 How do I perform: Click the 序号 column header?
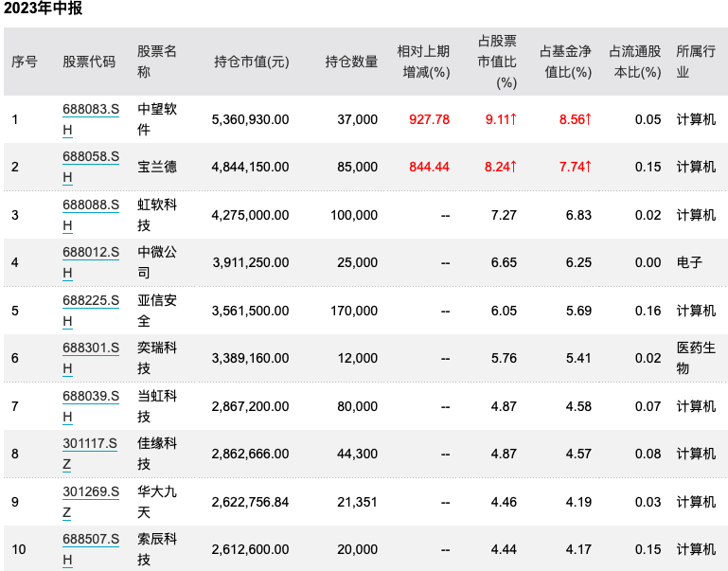(x=25, y=62)
